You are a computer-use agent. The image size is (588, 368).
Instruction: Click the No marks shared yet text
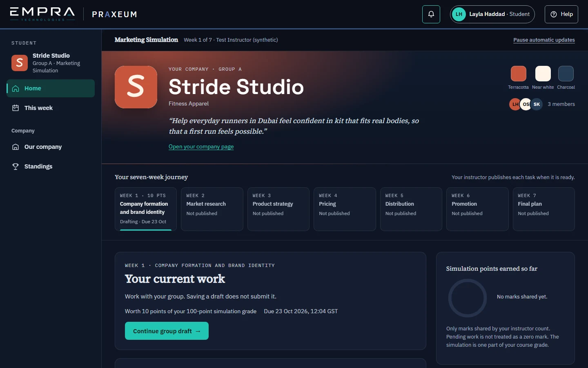click(522, 297)
